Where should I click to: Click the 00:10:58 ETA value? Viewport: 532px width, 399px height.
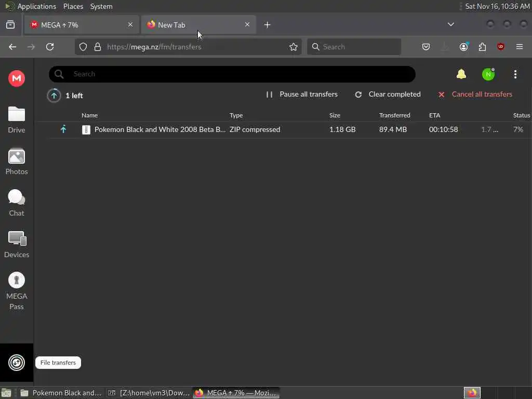pos(443,129)
